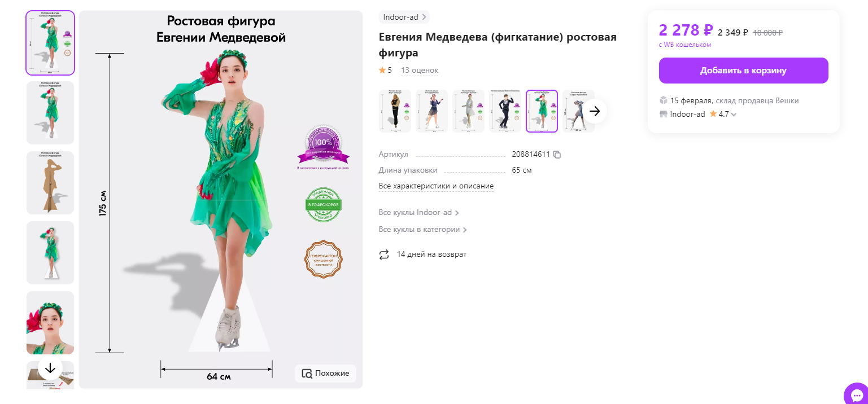Select the cardboard back view thumbnail
Screen dimensions: 868x404
50,183
